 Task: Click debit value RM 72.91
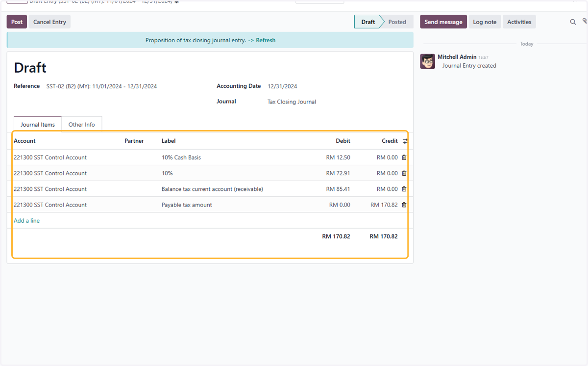[x=338, y=173]
